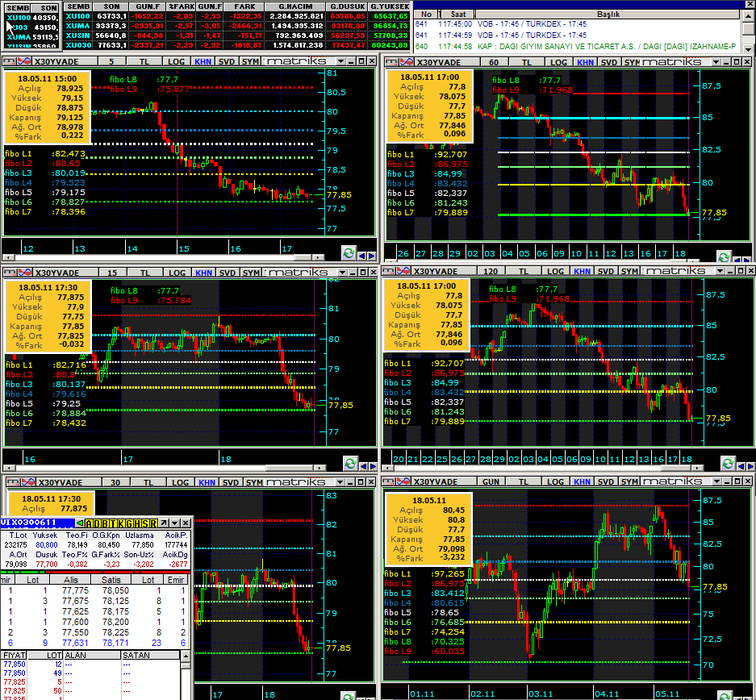Open the dropdown arrow in VIX0300611 panel header
The height and width of the screenshot is (700, 756).
(x=174, y=523)
